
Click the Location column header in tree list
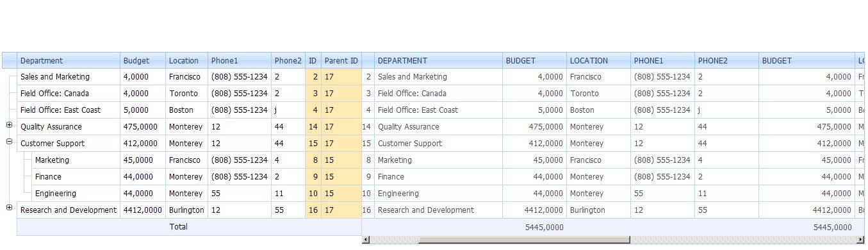tap(187, 60)
